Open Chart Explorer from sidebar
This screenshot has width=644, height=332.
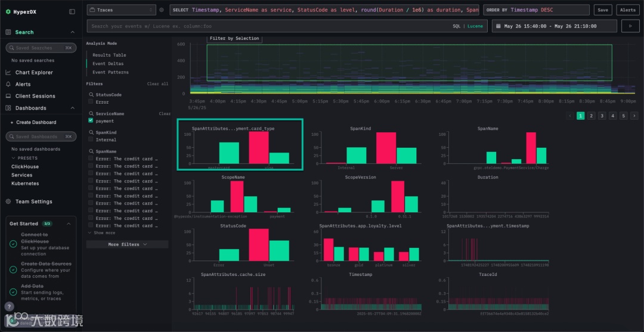(x=34, y=73)
